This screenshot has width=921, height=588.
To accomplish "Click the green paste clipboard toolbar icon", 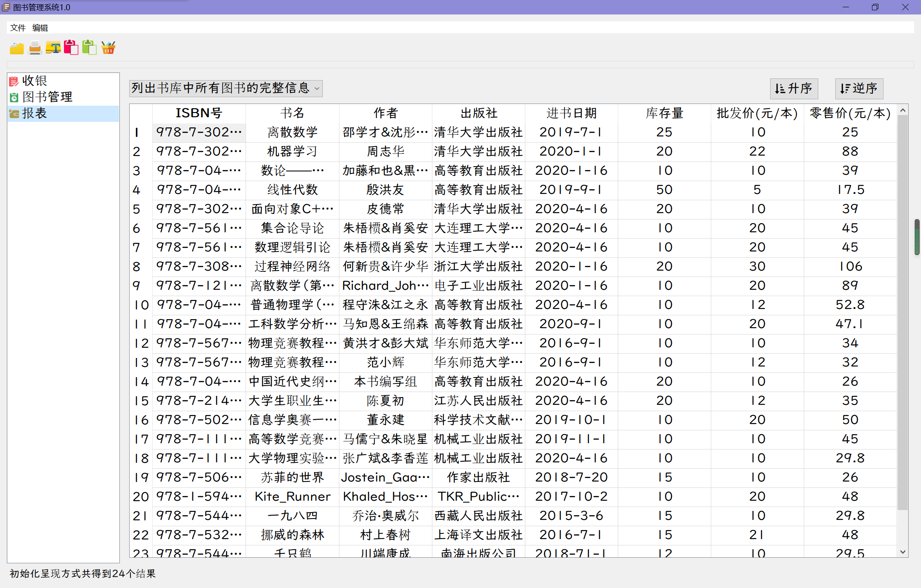I will click(x=90, y=48).
